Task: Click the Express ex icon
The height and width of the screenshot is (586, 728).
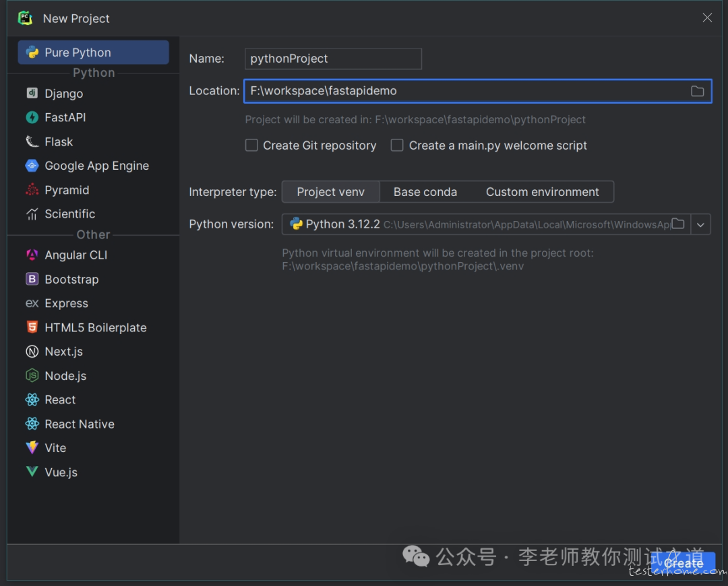Action: pos(32,303)
